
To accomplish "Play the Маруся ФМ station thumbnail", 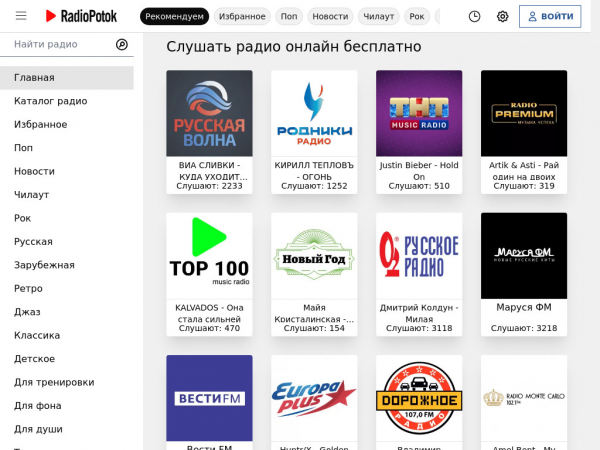I will [524, 256].
